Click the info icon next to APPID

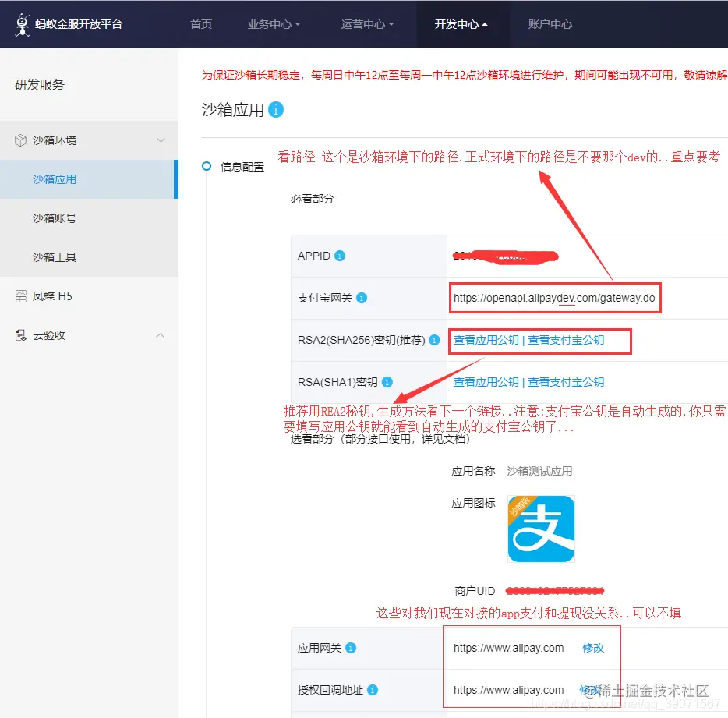click(340, 256)
